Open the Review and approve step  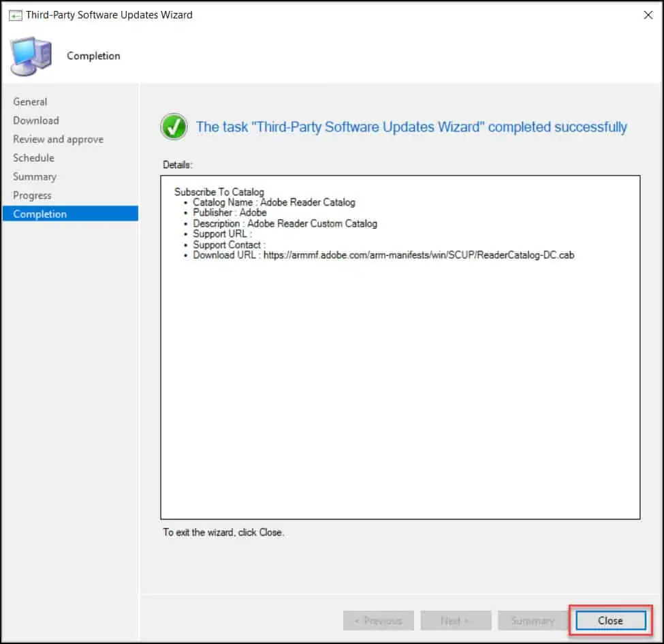coord(58,140)
